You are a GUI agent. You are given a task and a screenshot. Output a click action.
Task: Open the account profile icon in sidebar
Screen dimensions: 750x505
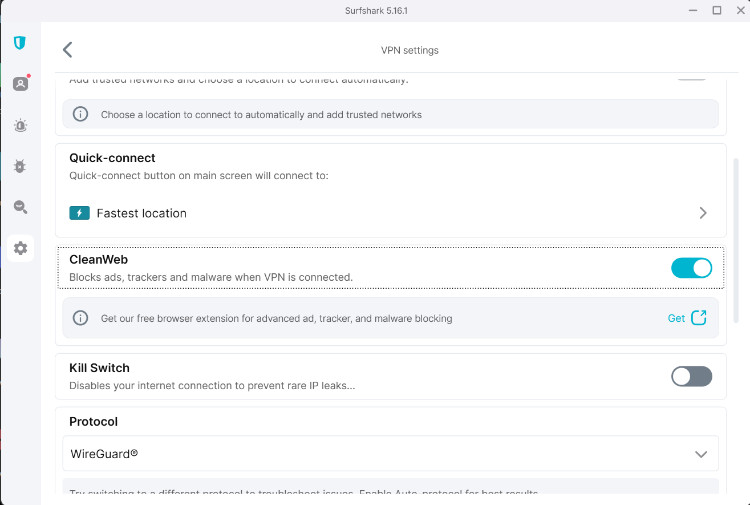coord(21,84)
